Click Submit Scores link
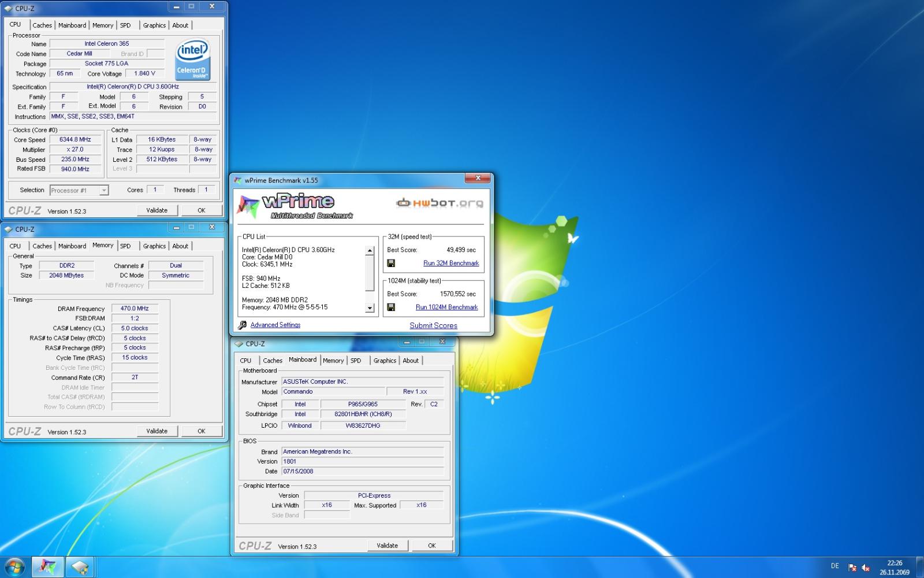Image resolution: width=924 pixels, height=578 pixels. [x=433, y=325]
